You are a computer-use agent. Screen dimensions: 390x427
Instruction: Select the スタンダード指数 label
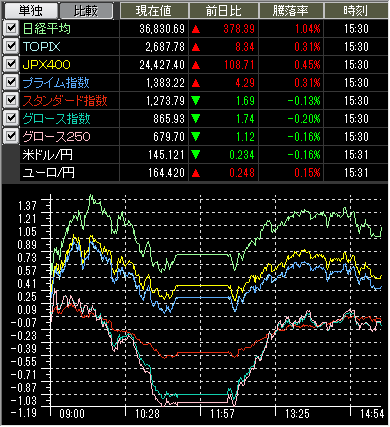65,101
